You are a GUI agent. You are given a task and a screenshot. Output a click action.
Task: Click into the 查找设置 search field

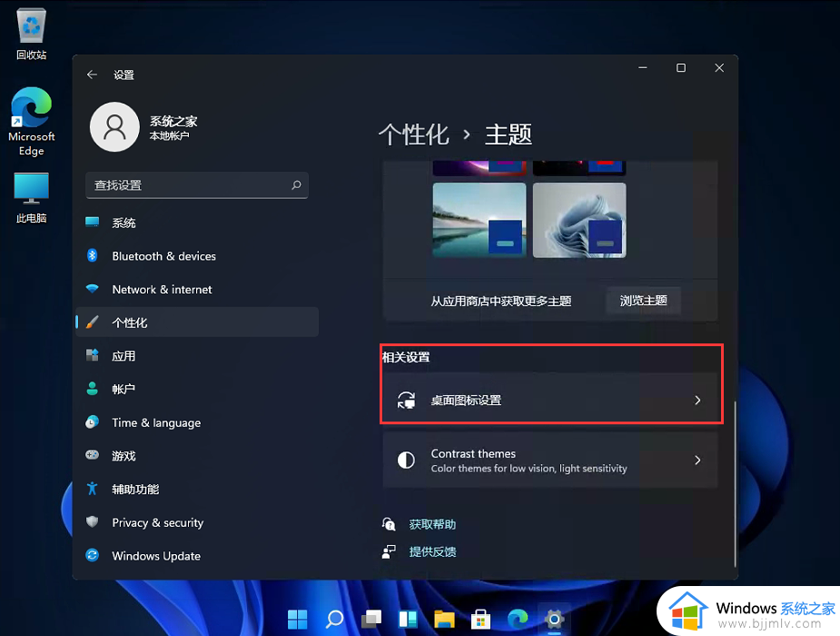point(197,185)
